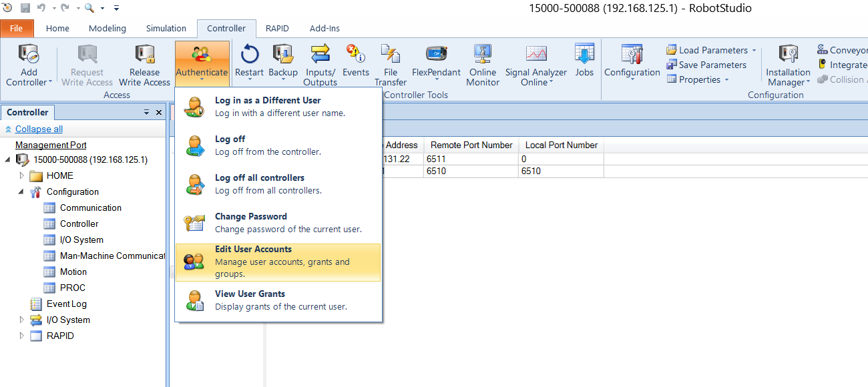The image size is (868, 387).
Task: Choose Log off all controllers
Action: click(278, 184)
